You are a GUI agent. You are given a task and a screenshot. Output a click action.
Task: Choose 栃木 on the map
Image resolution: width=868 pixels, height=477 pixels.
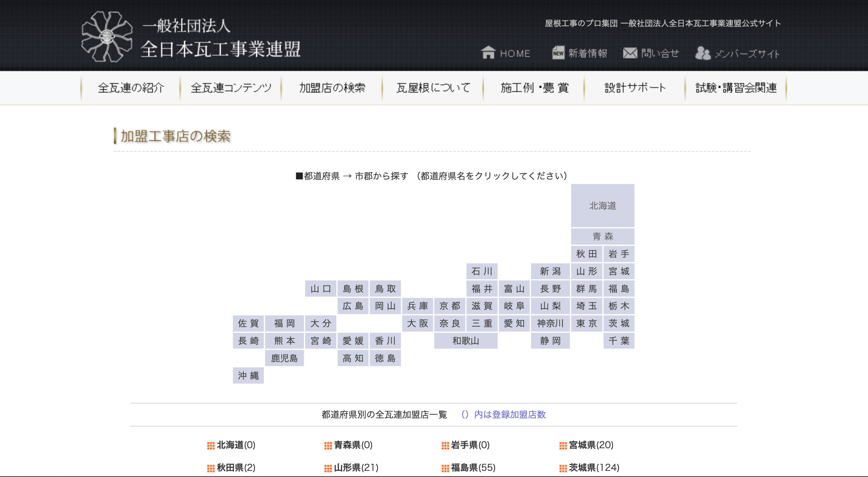pos(619,306)
